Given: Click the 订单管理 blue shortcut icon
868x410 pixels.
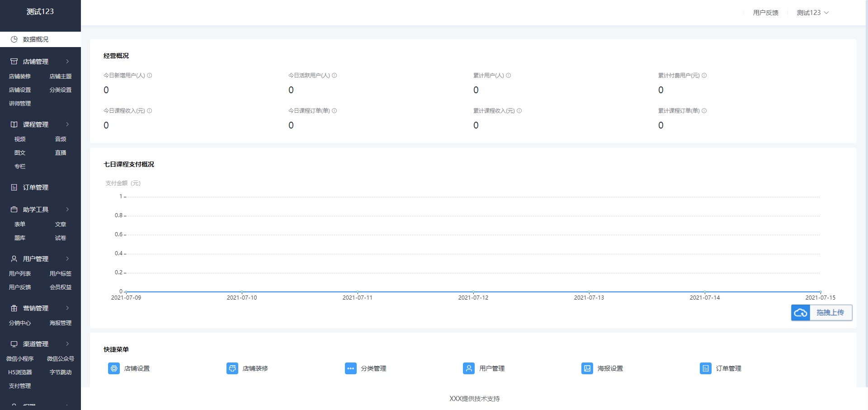Looking at the screenshot, I should pos(706,368).
